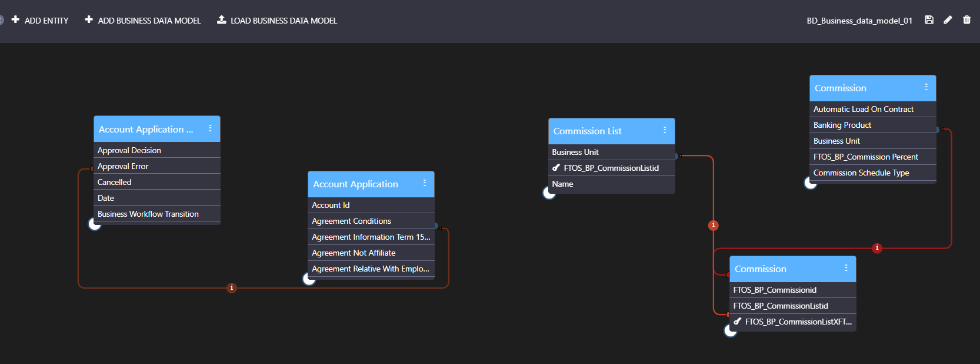Viewport: 980px width, 364px height.
Task: Click the BD_Business_data_model_01 model name
Action: [x=859, y=21]
